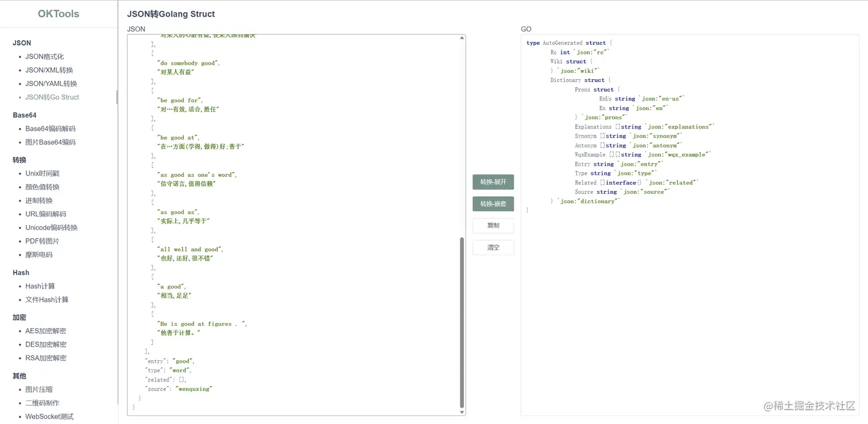868x424 pixels.
Task: Click the "source": "wenquxing" JSON line
Action: coord(179,389)
